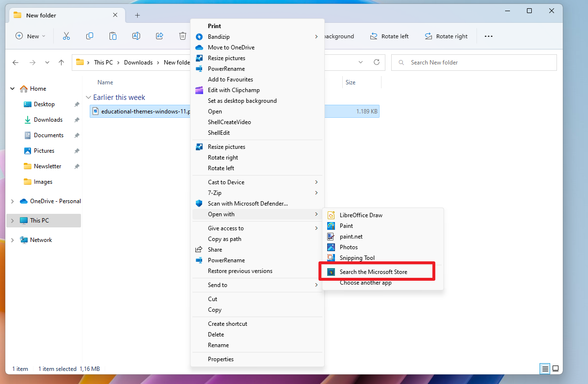The height and width of the screenshot is (384, 588).
Task: Collapse the Earlier this week group
Action: pos(88,97)
